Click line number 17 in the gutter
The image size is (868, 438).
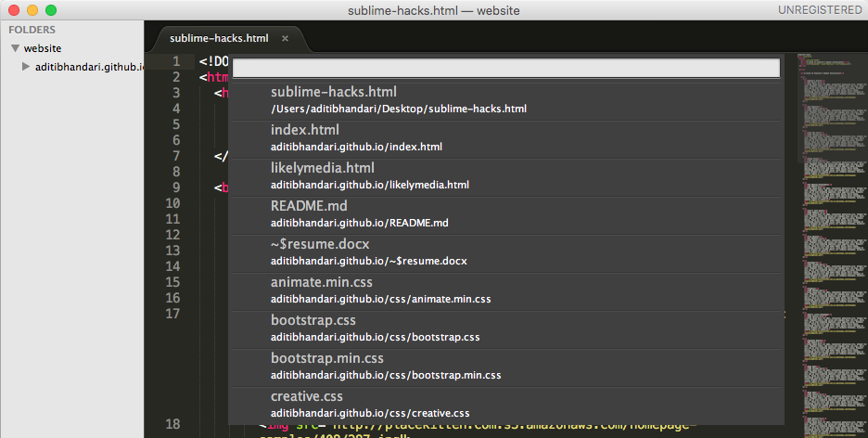click(x=172, y=314)
